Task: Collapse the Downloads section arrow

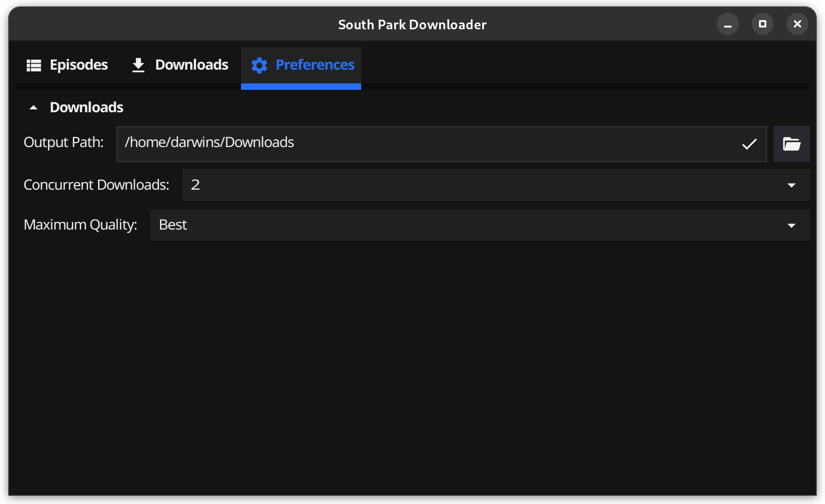Action: click(33, 108)
